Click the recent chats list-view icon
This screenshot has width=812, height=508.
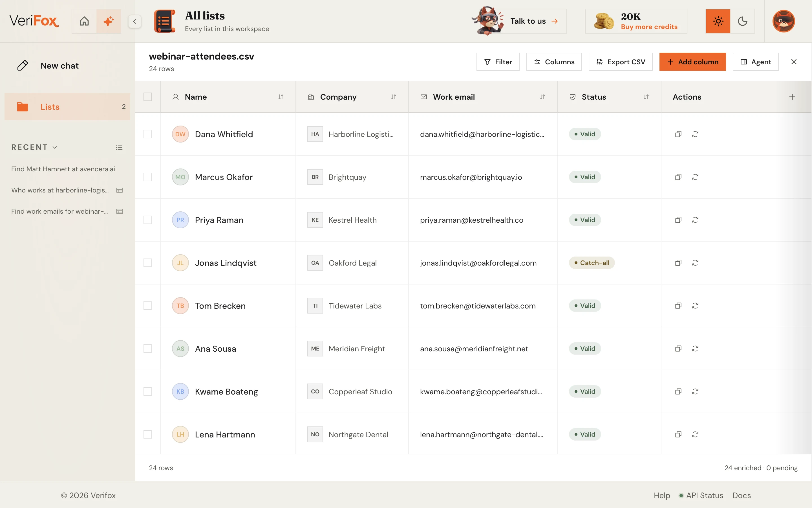(x=119, y=147)
